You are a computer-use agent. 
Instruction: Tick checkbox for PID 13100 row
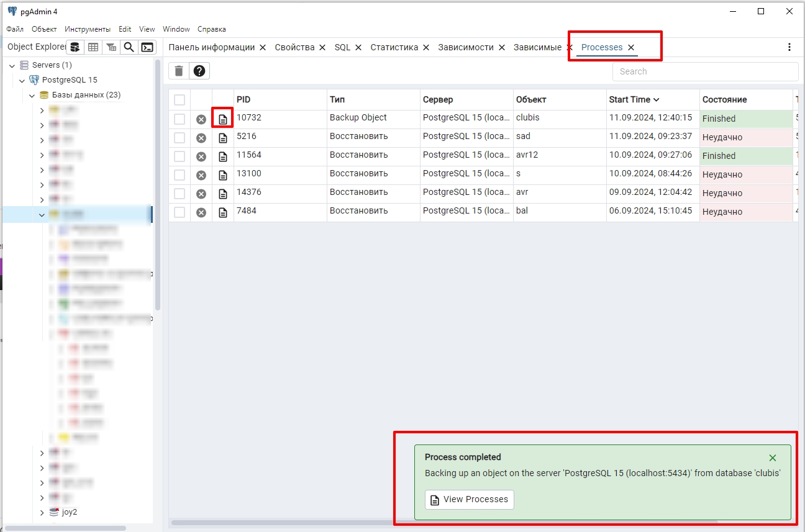point(180,174)
